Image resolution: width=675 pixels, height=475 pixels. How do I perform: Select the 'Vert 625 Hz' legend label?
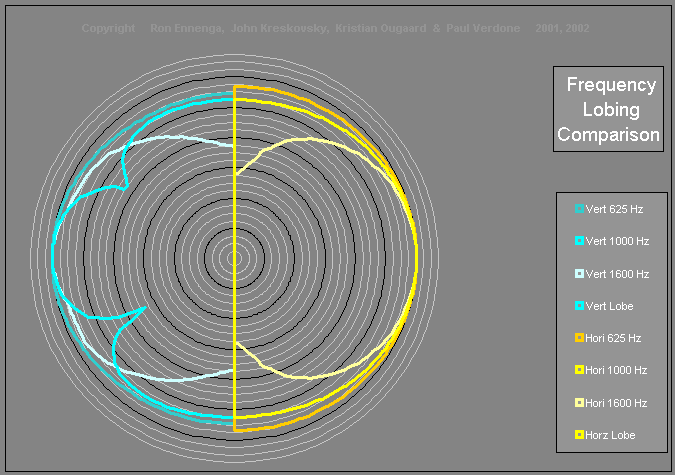pos(614,209)
